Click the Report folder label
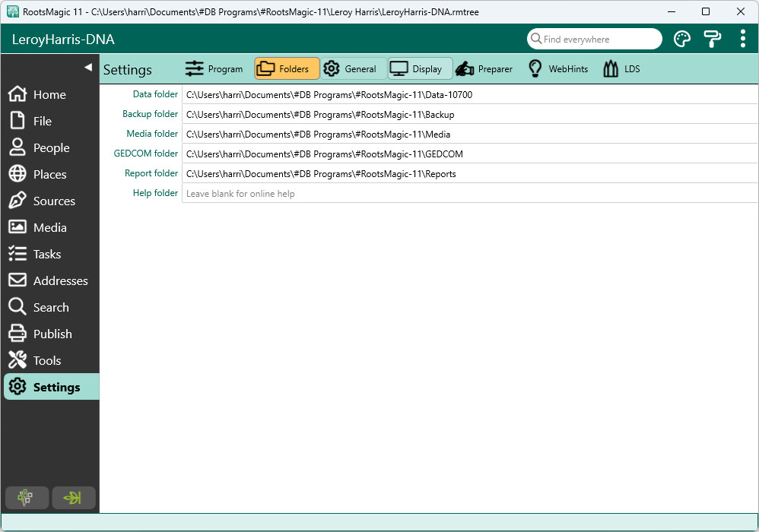The width and height of the screenshot is (759, 532). [151, 173]
